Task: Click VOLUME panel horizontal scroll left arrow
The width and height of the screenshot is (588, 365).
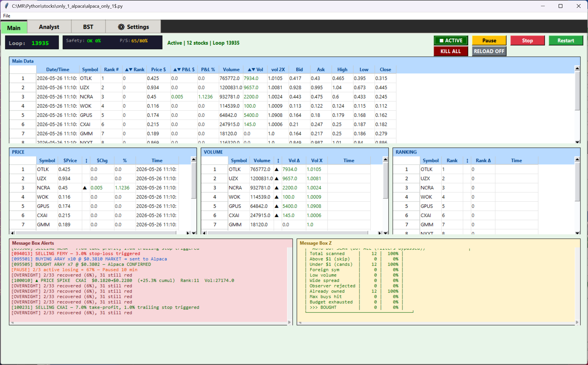Action: pos(204,233)
